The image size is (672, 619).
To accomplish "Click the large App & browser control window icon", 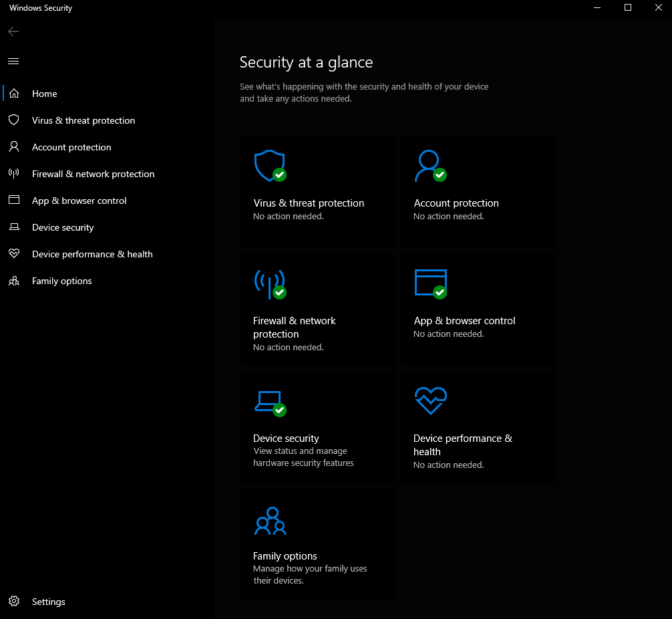I will (431, 283).
